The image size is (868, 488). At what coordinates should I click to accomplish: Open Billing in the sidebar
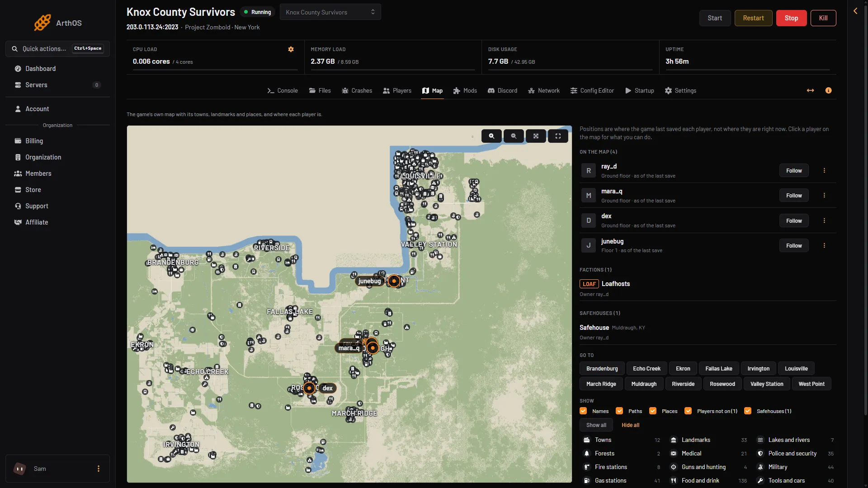(x=57, y=141)
